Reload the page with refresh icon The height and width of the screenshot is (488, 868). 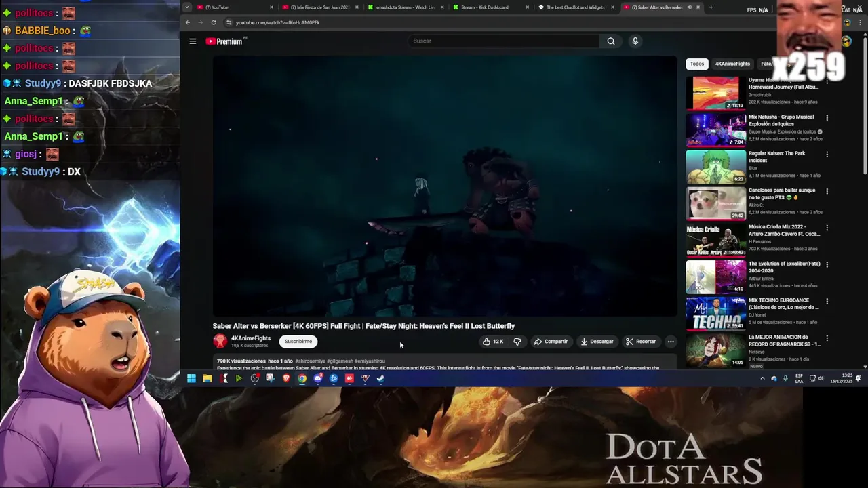(213, 22)
